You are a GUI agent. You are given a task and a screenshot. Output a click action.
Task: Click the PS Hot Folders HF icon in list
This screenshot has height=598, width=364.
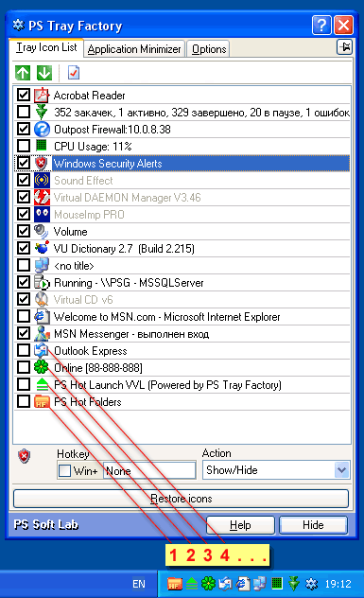pyautogui.click(x=42, y=401)
